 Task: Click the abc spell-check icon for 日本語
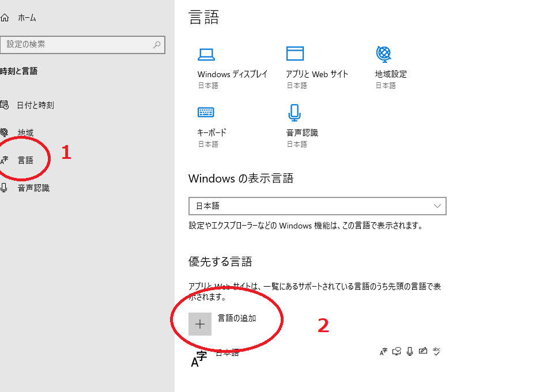437,351
